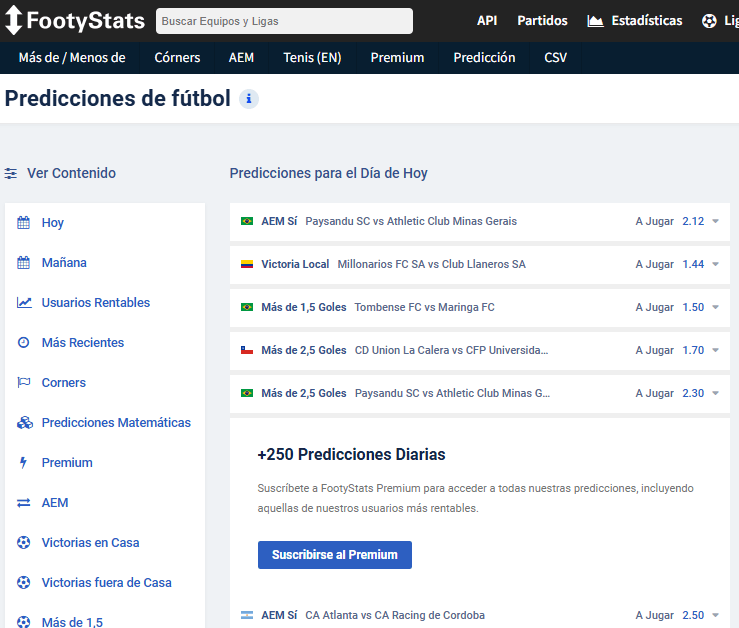Click the football icon beside Victorias en Casa

pos(24,543)
